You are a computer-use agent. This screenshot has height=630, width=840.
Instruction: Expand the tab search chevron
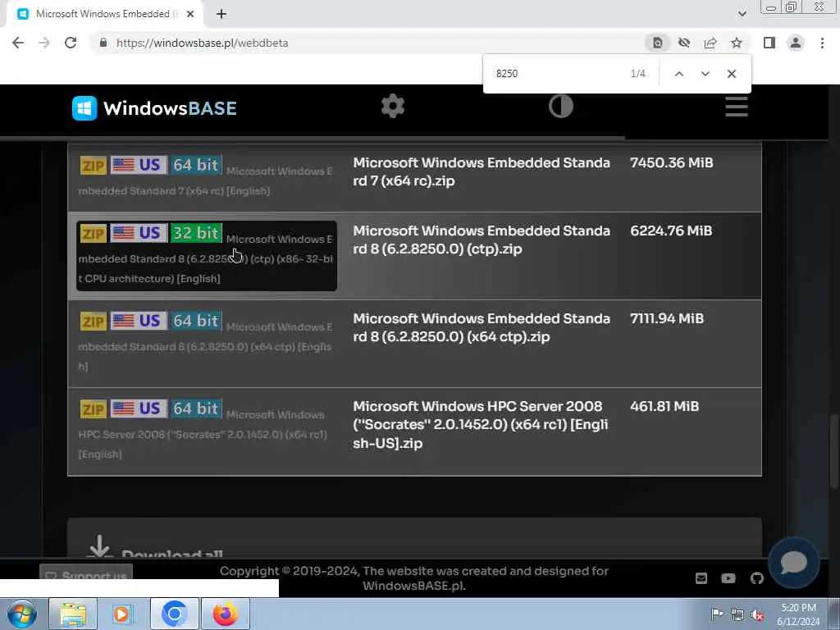742,14
